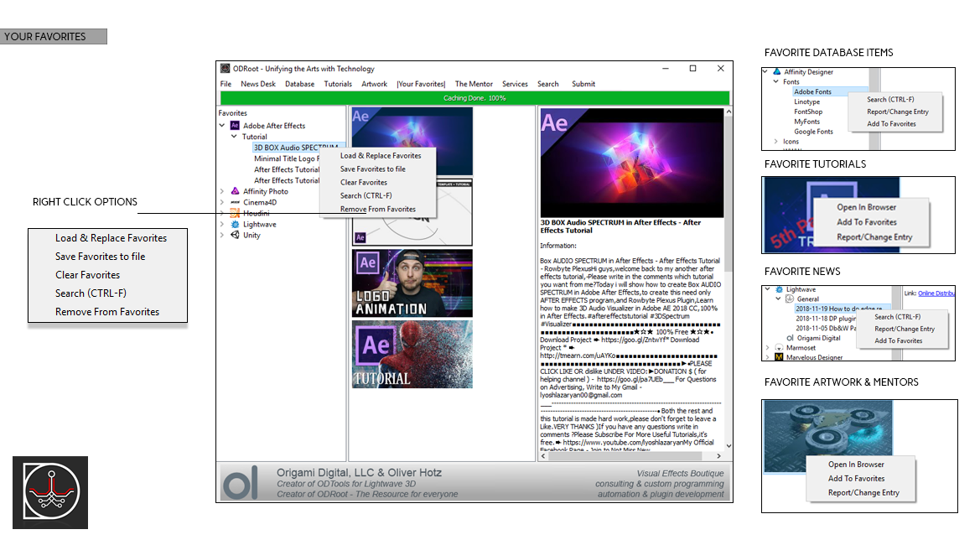Open the Online Distribution link in news panel
This screenshot has height=540, width=980.
(x=936, y=293)
